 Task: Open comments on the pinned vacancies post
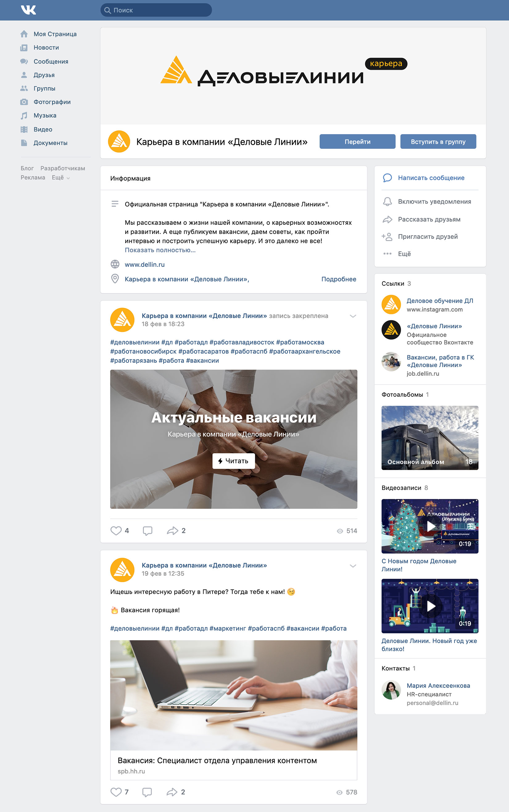pyautogui.click(x=147, y=531)
